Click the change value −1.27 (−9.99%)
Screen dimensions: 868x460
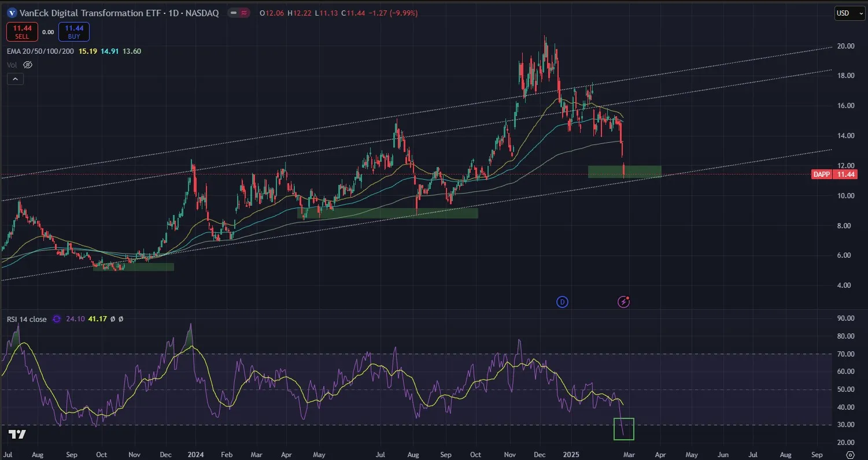393,13
